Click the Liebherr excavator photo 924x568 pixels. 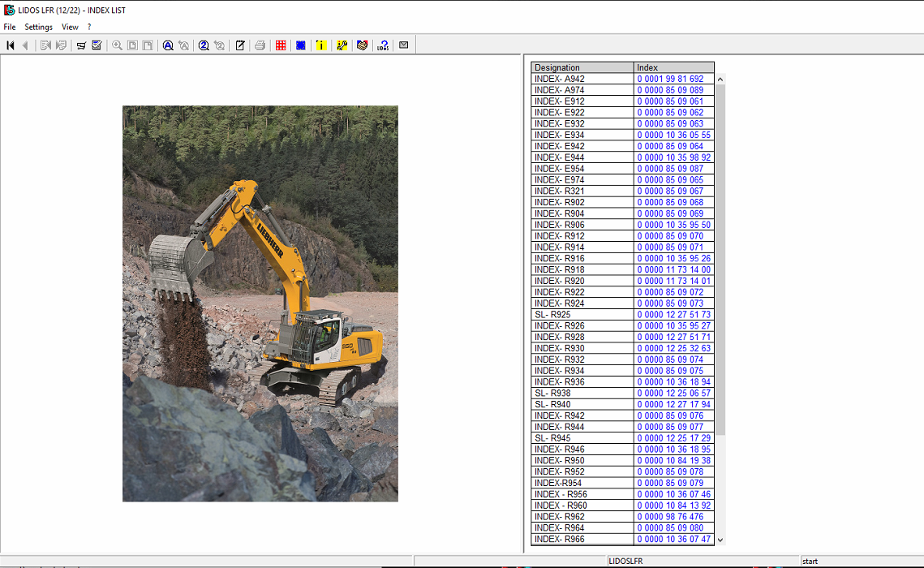coord(260,303)
